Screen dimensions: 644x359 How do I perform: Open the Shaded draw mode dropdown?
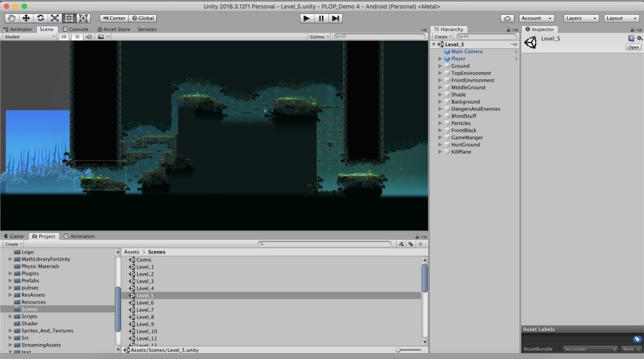(29, 37)
